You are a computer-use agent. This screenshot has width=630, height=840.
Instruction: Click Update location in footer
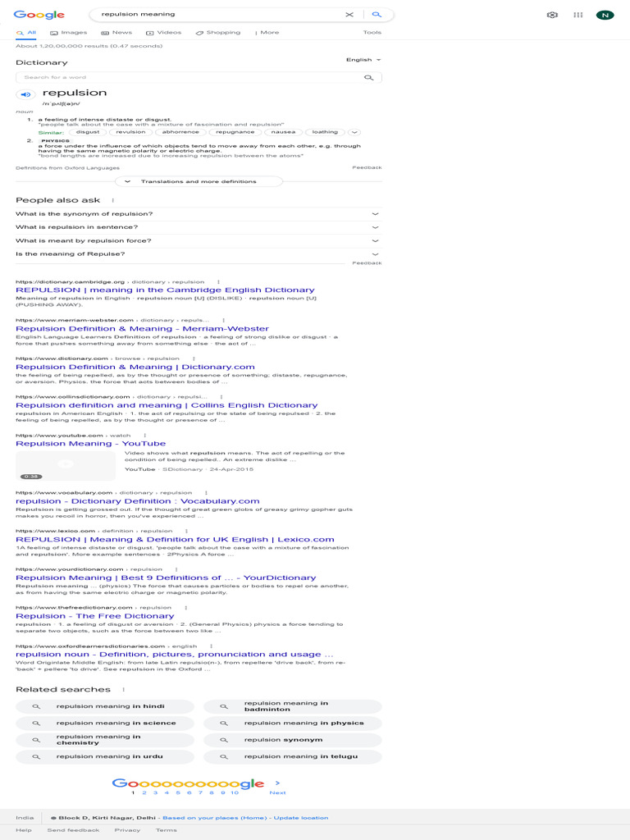tap(301, 818)
